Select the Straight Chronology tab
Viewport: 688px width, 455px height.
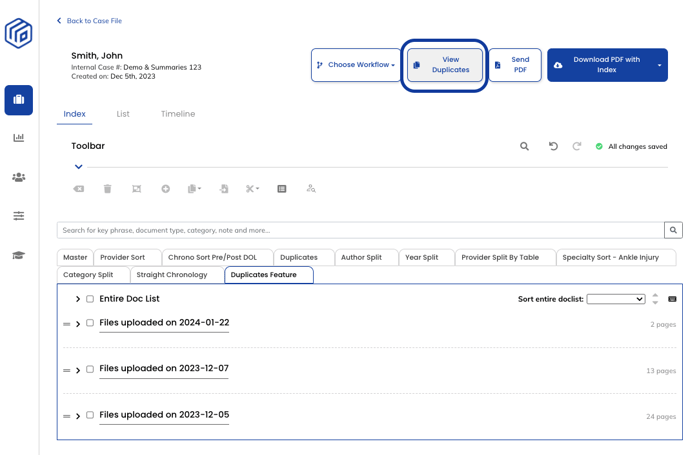click(x=177, y=275)
